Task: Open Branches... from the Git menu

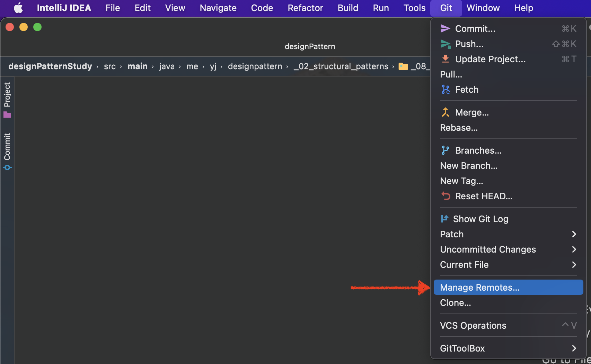Action: coord(508,151)
